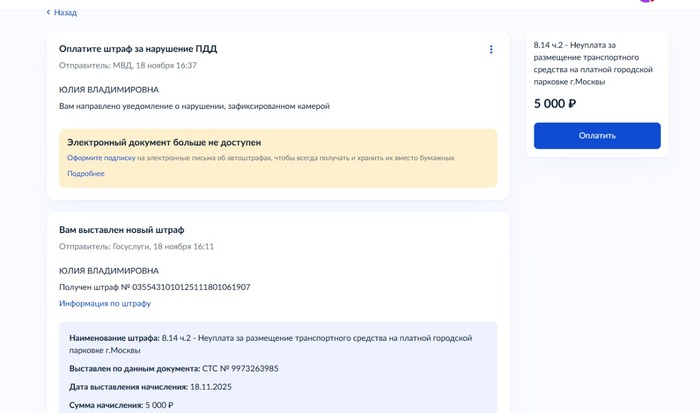This screenshot has height=413, width=700.
Task: Click the back chevron arrow icon
Action: [x=48, y=12]
